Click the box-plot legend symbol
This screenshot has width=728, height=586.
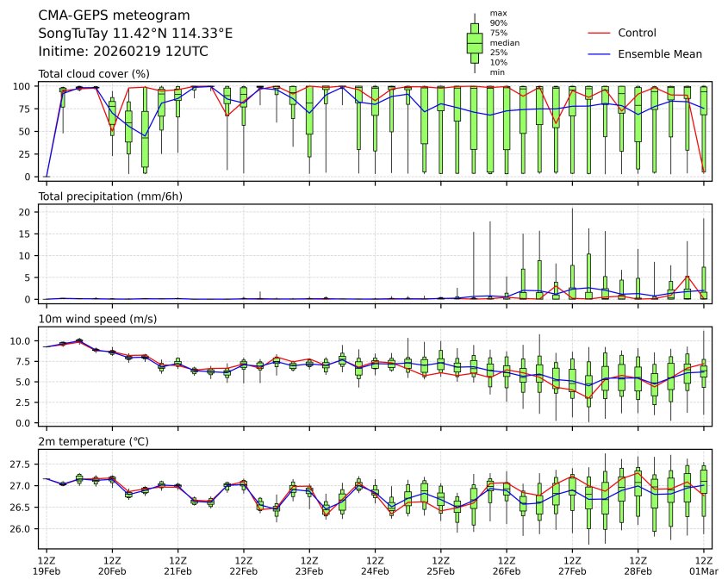point(474,42)
